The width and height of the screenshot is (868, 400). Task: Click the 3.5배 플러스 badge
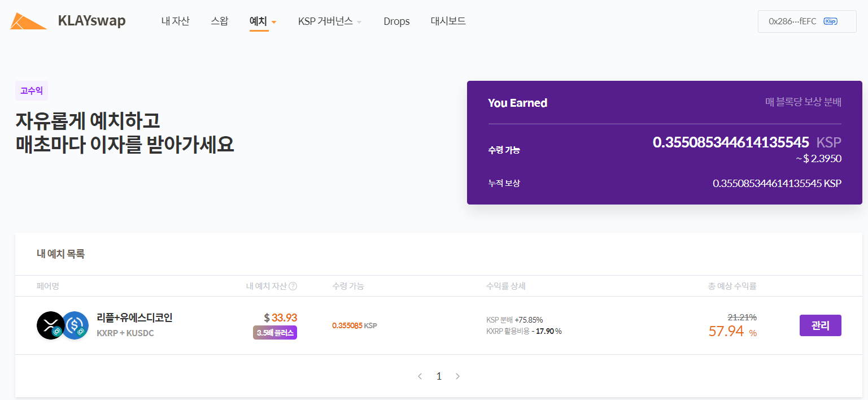pyautogui.click(x=275, y=333)
